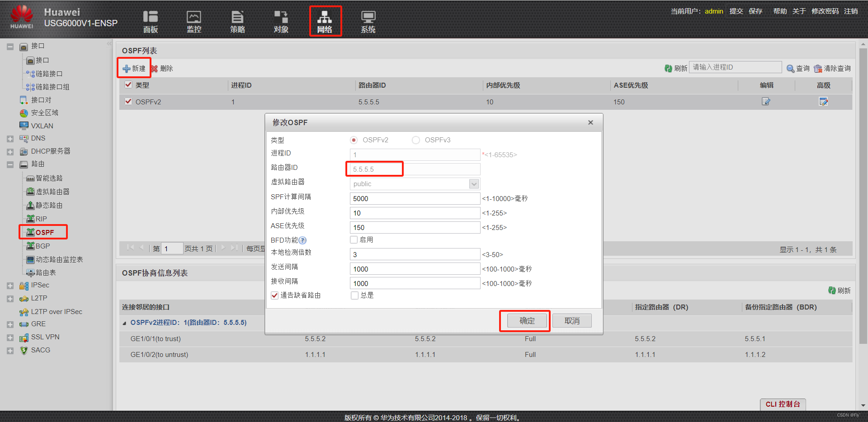Open the 面板 dashboard tab
This screenshot has width=868, height=422.
tap(151, 21)
